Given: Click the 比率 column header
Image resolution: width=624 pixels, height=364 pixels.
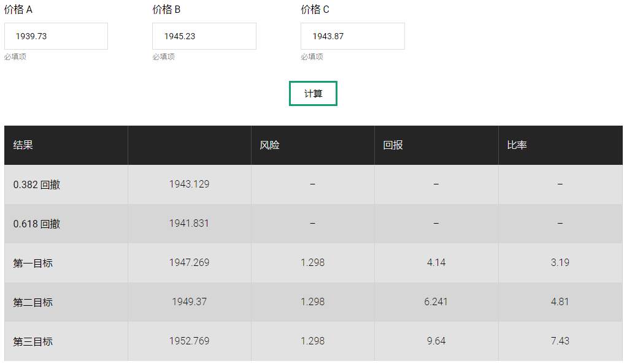Looking at the screenshot, I should point(517,145).
